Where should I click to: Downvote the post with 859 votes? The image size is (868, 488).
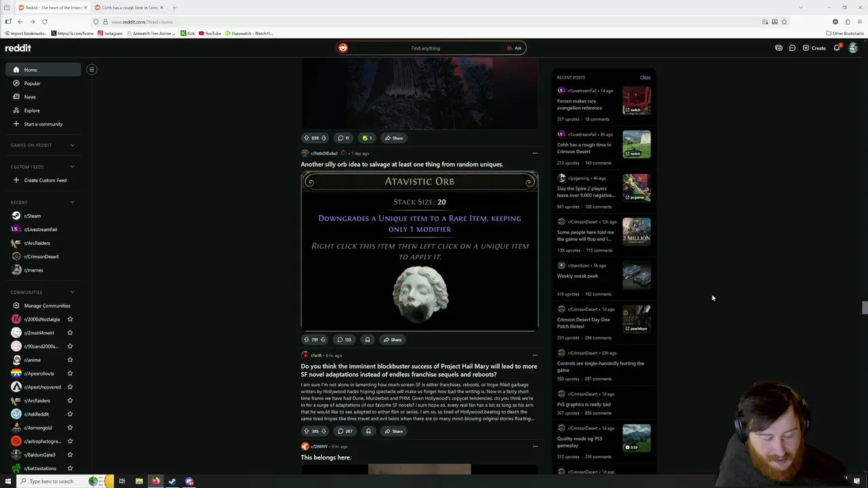323,138
